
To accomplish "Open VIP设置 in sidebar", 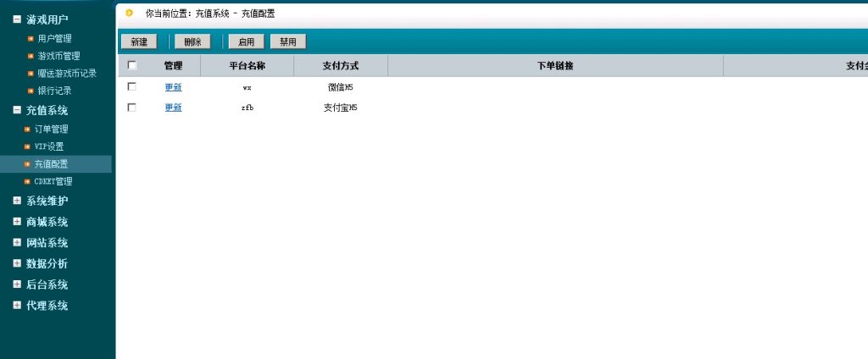I will [48, 146].
